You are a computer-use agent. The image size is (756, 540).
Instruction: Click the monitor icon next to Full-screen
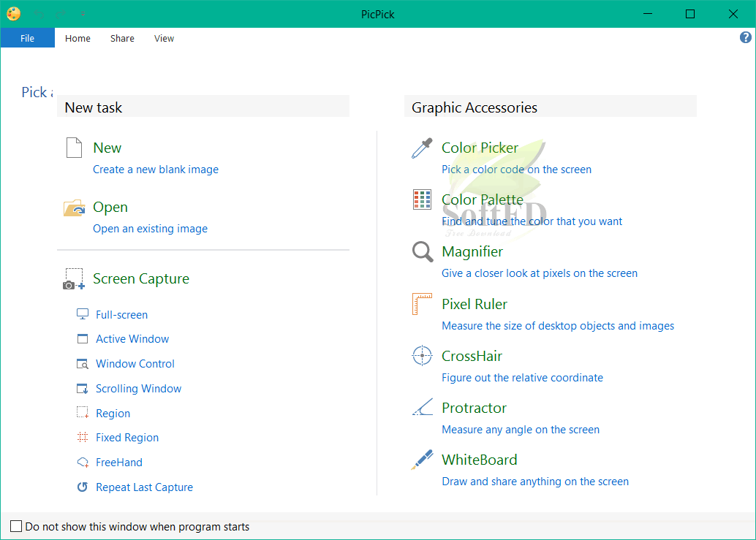[83, 314]
